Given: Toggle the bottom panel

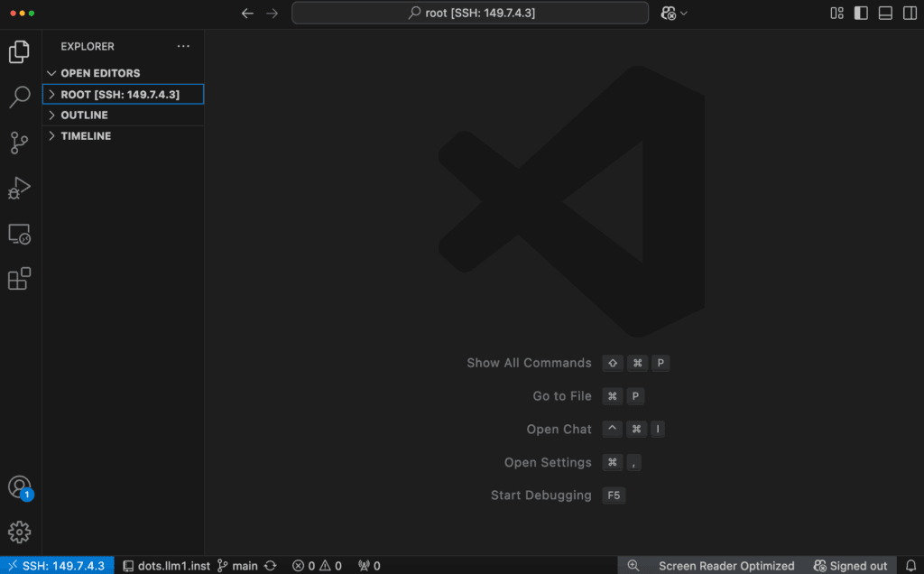Looking at the screenshot, I should (885, 13).
